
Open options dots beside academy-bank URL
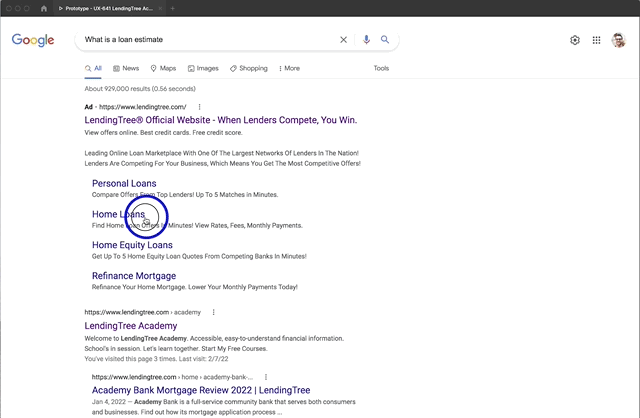[x=266, y=377]
